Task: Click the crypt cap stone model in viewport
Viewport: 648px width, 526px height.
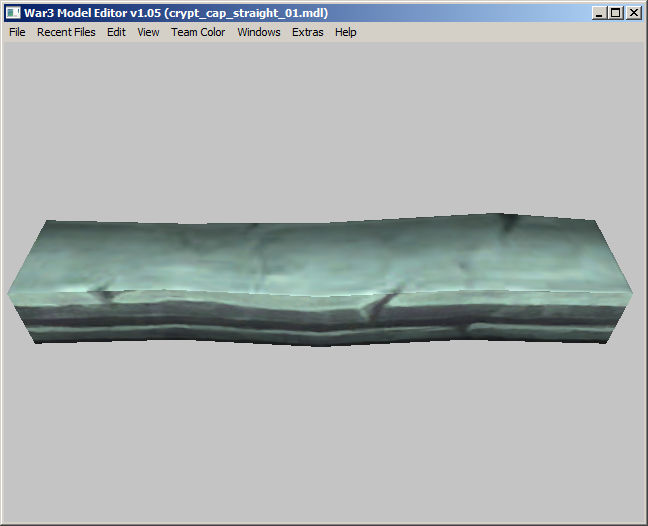Action: (320, 280)
